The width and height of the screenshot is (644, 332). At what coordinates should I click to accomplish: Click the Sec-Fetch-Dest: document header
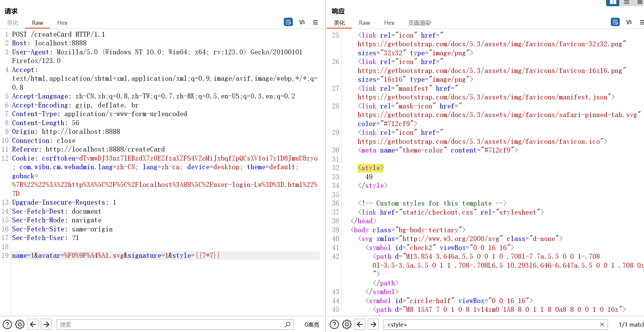click(57, 211)
